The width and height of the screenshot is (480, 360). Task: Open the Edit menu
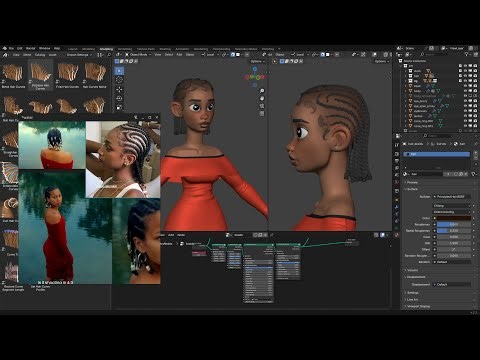20,48
